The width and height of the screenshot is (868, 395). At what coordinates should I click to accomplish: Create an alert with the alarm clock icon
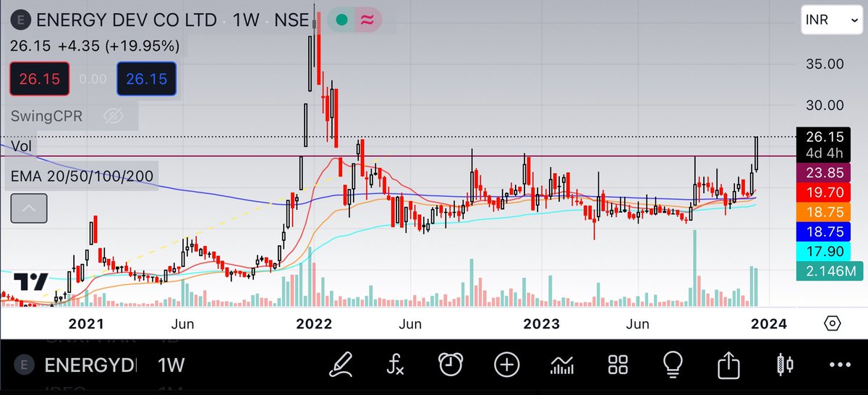[451, 364]
